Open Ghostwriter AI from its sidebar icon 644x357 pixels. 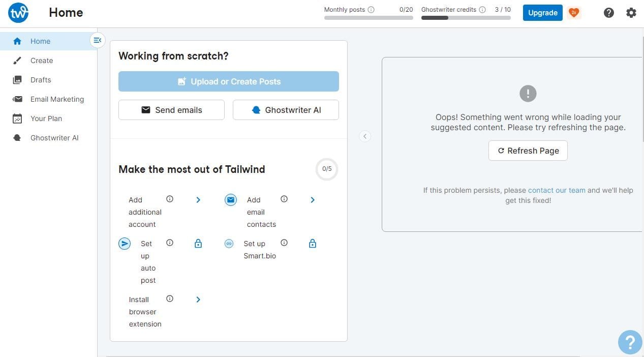[17, 138]
